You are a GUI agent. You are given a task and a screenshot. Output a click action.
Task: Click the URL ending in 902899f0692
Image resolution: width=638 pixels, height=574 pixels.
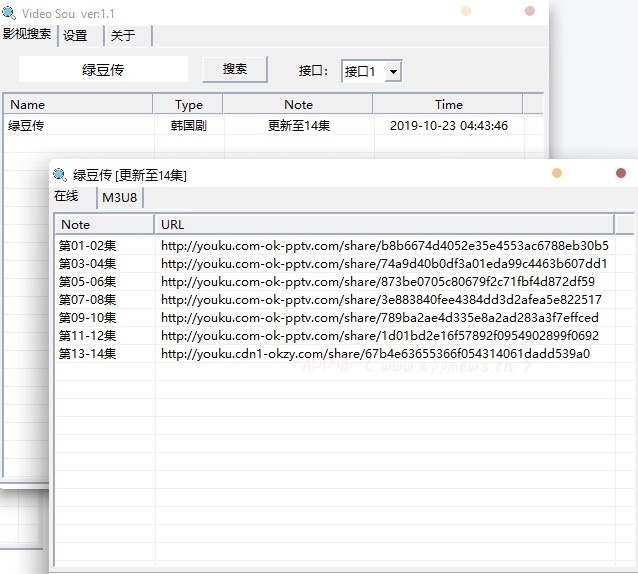(x=380, y=336)
